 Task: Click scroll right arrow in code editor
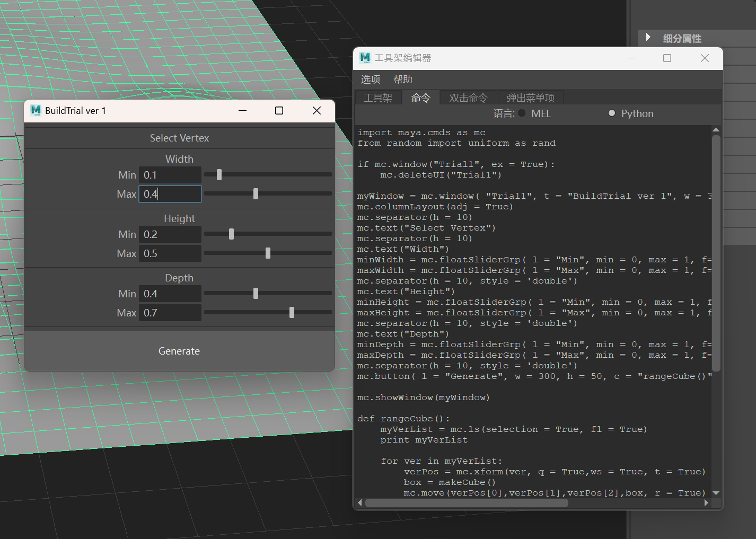point(706,502)
